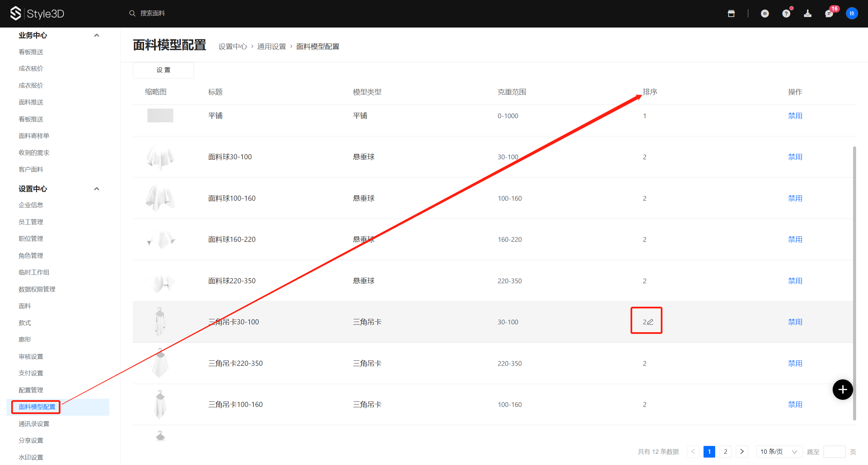Screen dimensions: 868x465
Task: Click the Style3D logo
Action: click(37, 14)
